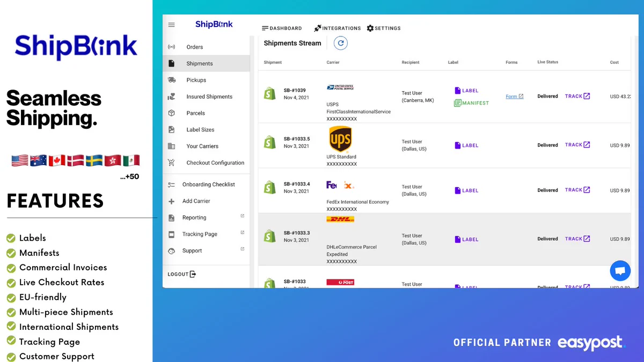Viewport: 644px width, 362px height.
Task: Open the Integrations tab
Action: (x=338, y=28)
